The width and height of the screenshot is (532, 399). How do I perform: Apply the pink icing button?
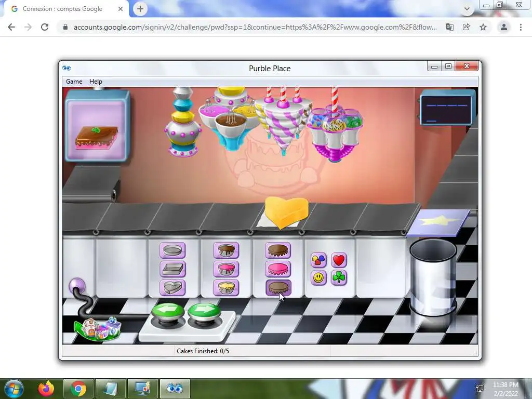[278, 269]
